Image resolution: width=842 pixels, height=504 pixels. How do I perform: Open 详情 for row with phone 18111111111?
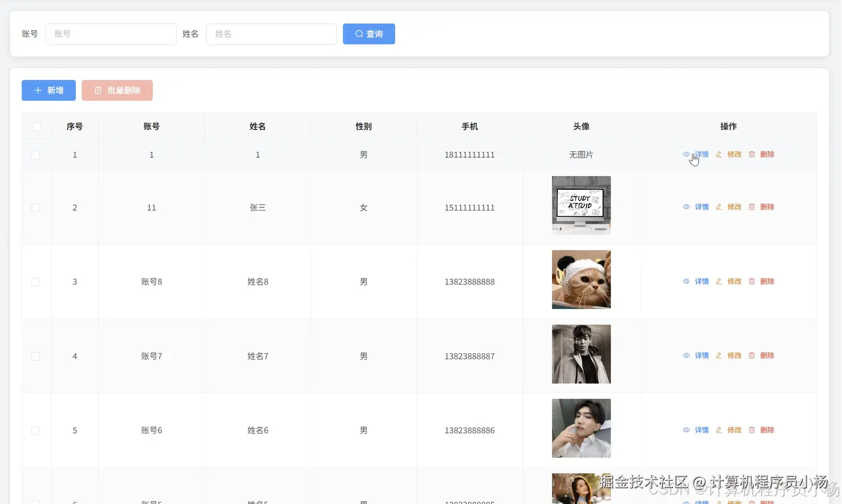click(696, 154)
